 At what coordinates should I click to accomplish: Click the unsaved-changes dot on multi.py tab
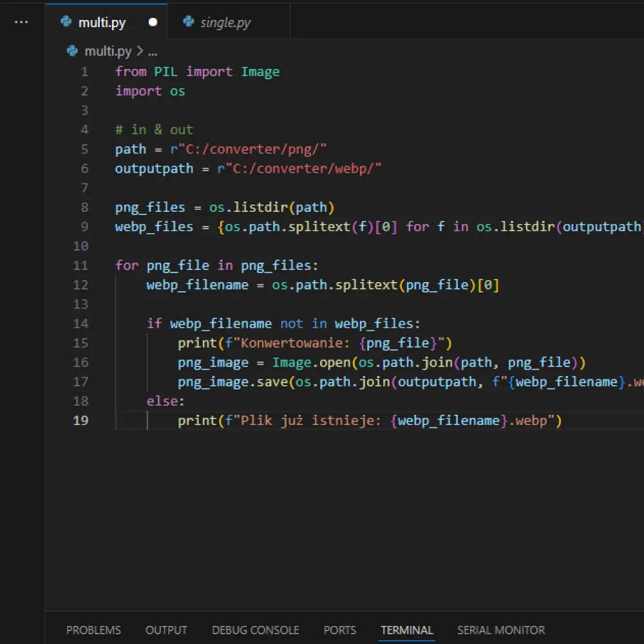point(153,22)
